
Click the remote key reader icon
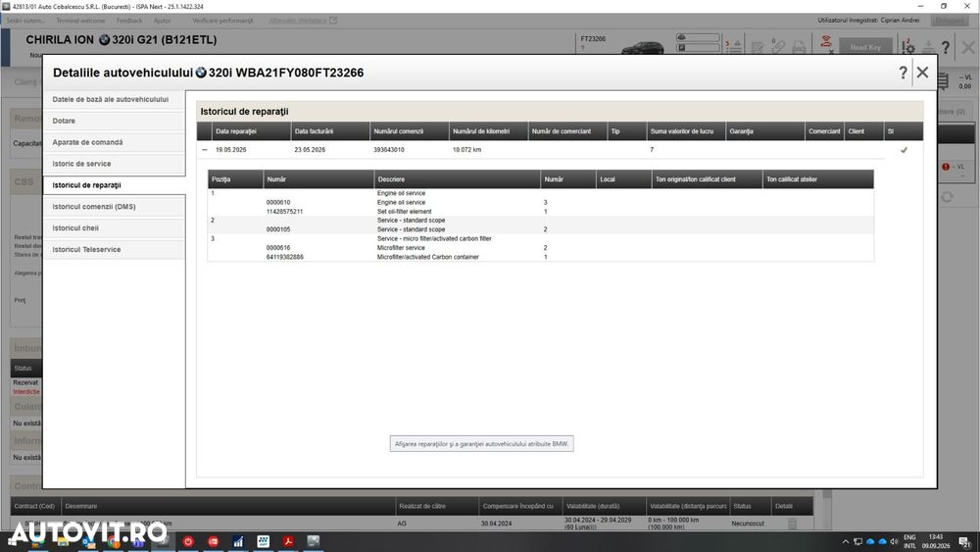click(x=826, y=44)
